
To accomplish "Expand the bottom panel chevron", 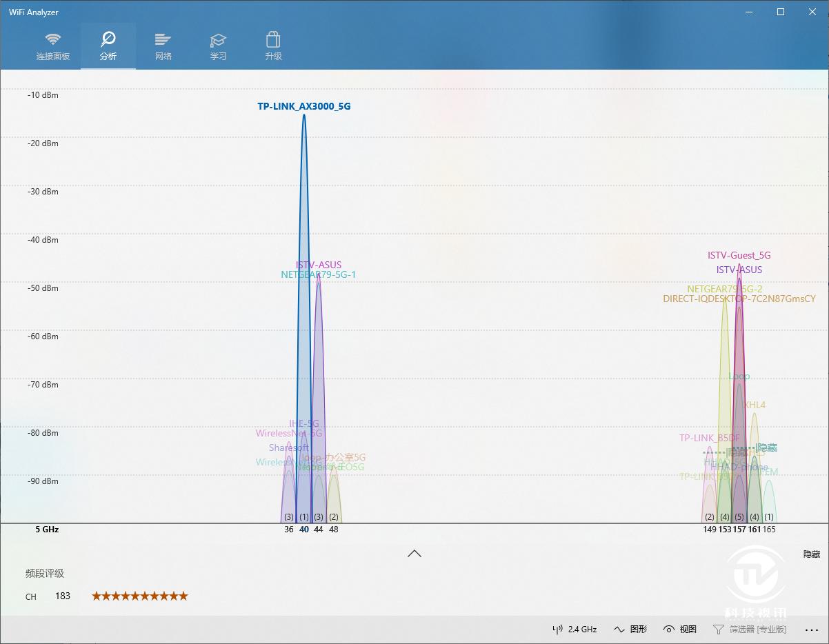I will (415, 553).
